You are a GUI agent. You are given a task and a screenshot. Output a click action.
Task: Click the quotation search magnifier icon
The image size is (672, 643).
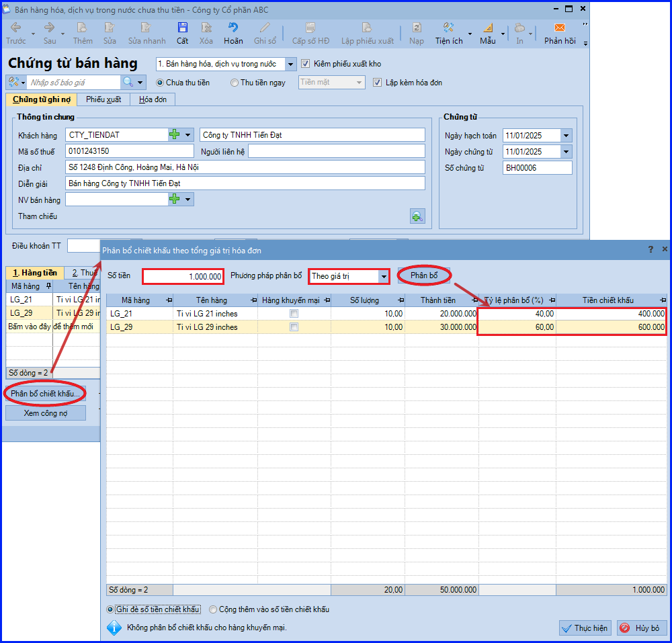coord(128,82)
